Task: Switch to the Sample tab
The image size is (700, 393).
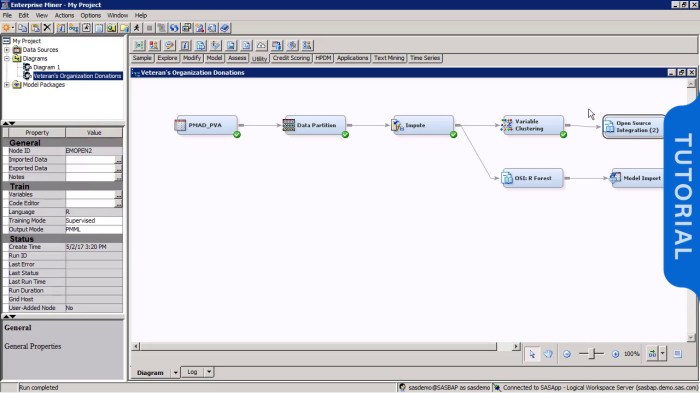Action: coord(142,58)
